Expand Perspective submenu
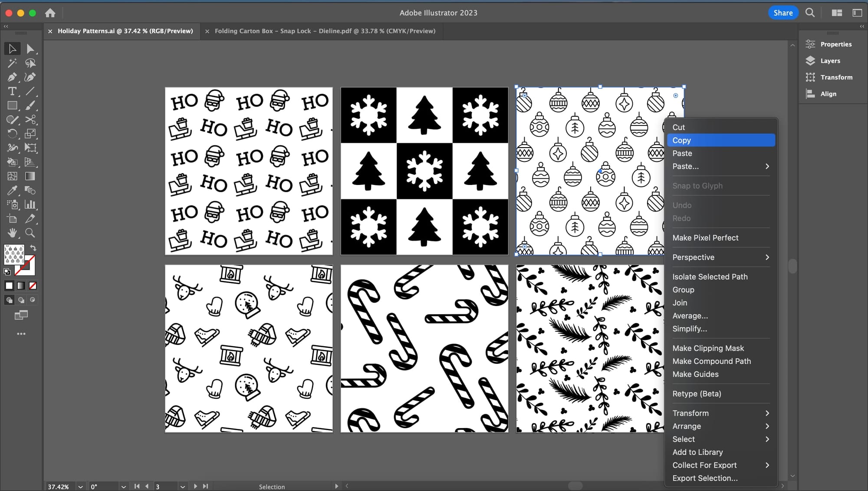This screenshot has width=868, height=491. click(x=721, y=257)
